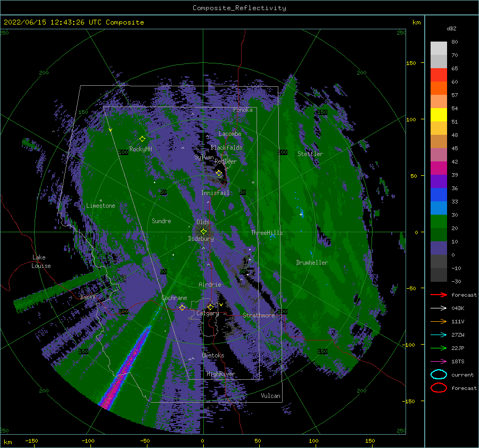Viewport: 479px width, 448px height.
Task: Click the HighRiver town label
Action: coord(220,374)
